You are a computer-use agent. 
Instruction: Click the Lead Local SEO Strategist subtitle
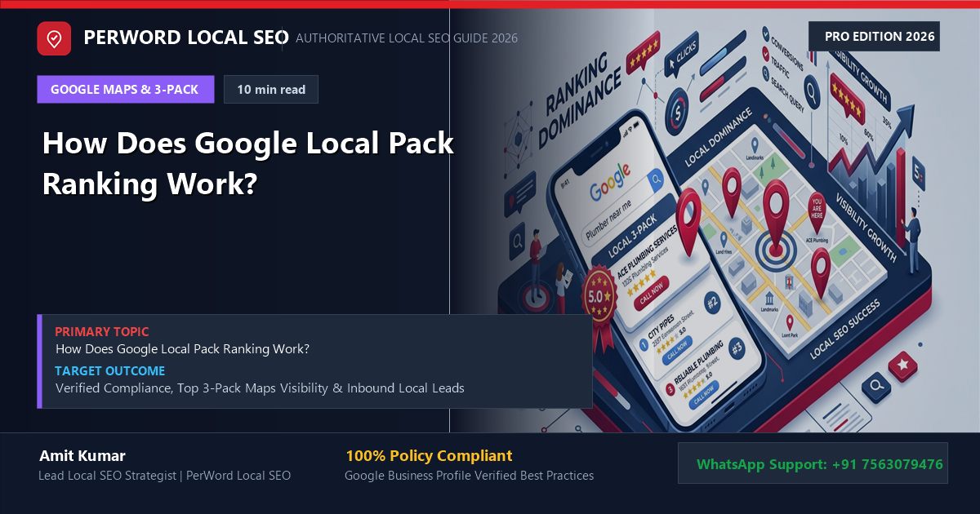point(164,476)
